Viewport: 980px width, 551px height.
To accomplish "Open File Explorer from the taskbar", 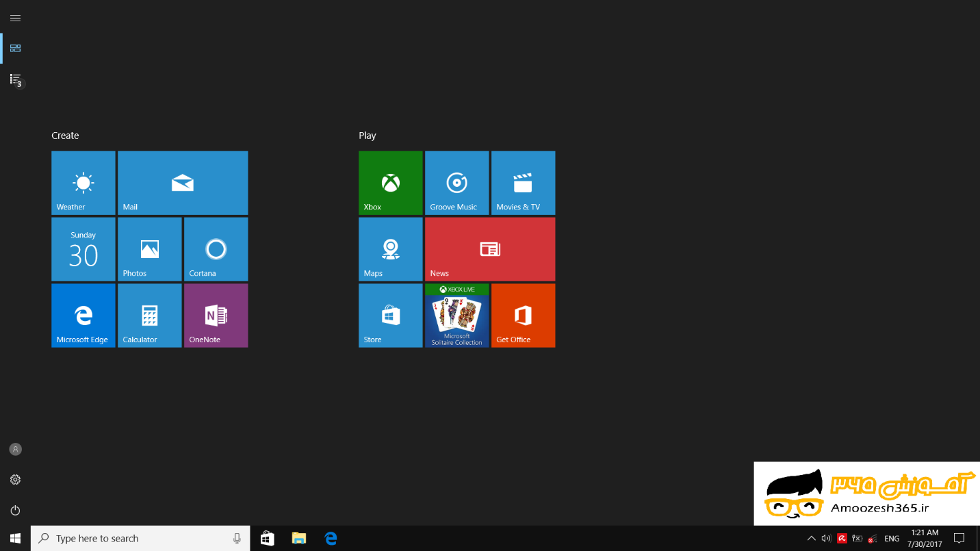I will (299, 539).
